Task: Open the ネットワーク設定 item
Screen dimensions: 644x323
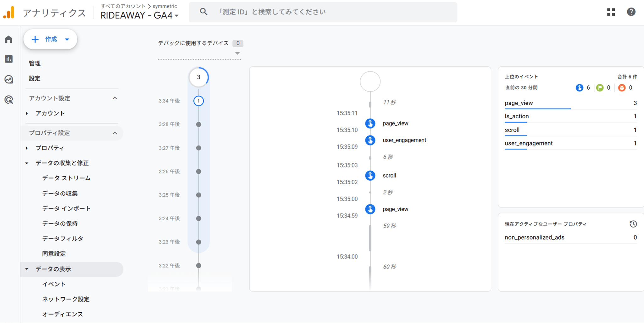Action: point(66,299)
